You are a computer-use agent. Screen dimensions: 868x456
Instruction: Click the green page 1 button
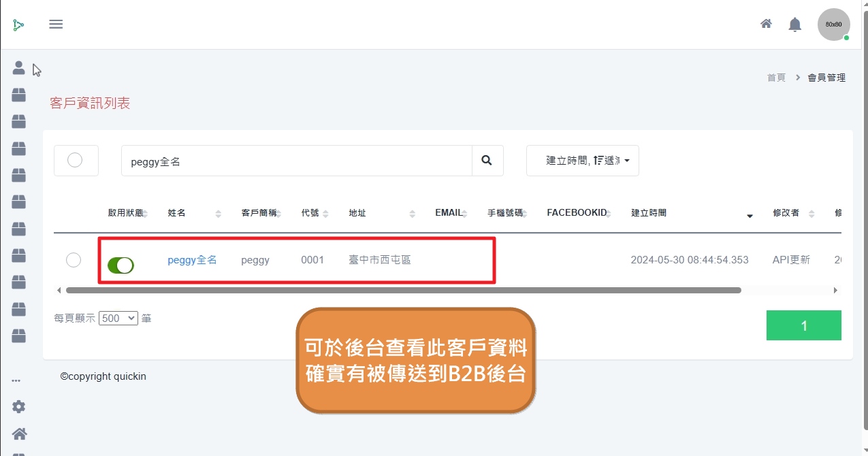803,325
